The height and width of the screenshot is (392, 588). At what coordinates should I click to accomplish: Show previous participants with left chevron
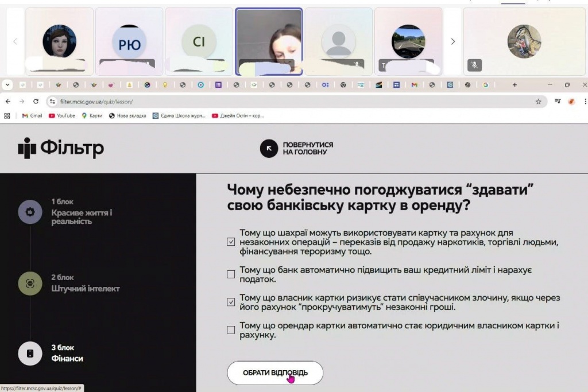[16, 41]
